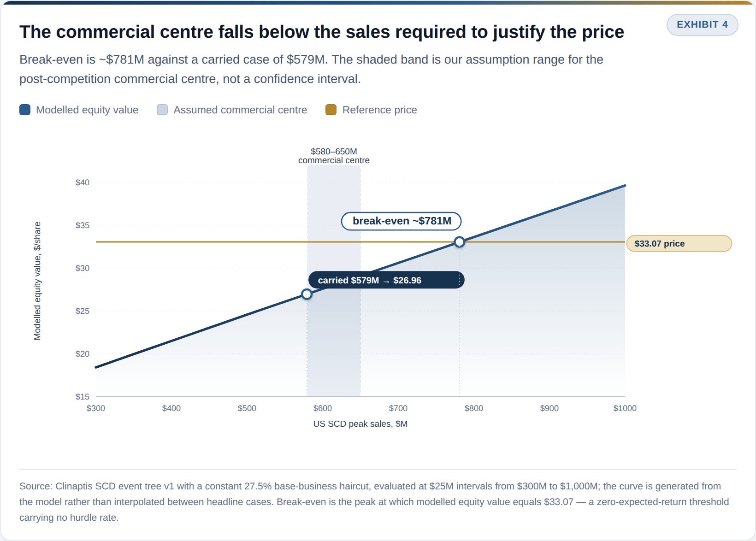
Task: Click the break-even ~$781M callout label
Action: point(401,221)
